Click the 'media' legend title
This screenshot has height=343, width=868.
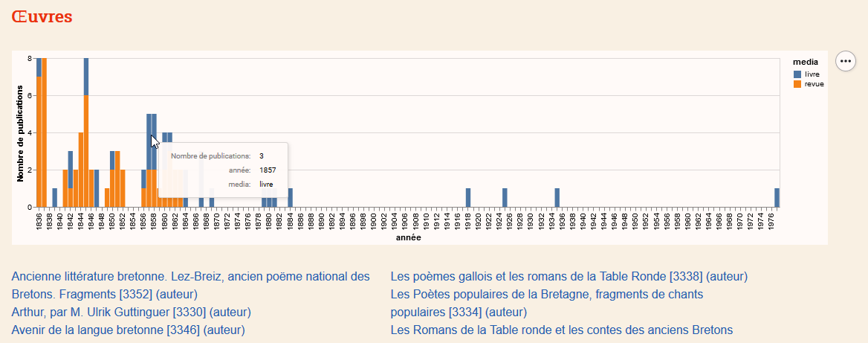tap(806, 62)
